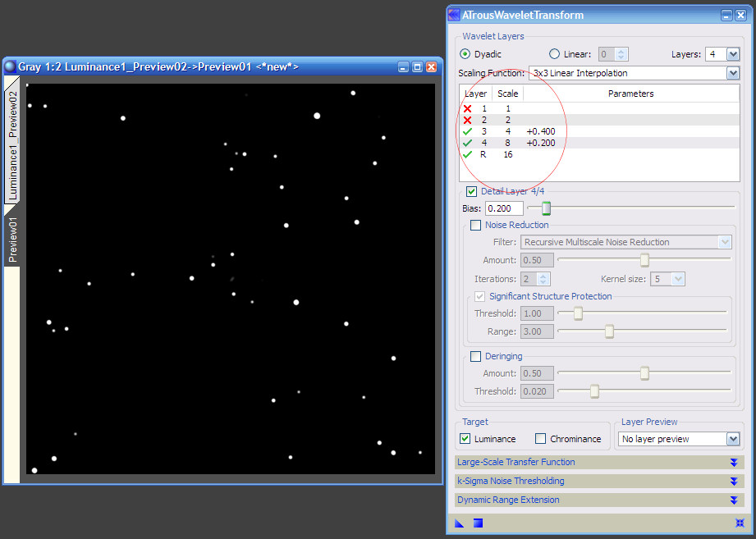Enable the Noise Reduction checkbox
The image size is (756, 539).
point(474,225)
